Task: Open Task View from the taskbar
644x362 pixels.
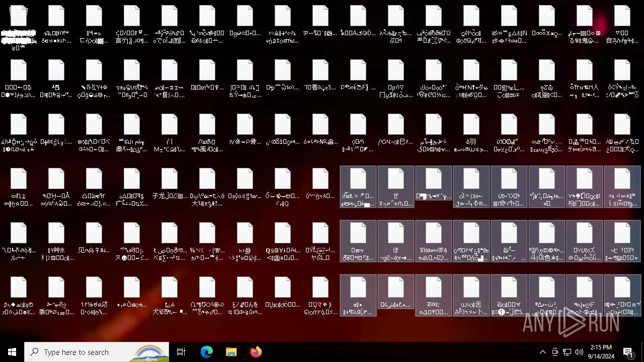Action: coord(181,352)
